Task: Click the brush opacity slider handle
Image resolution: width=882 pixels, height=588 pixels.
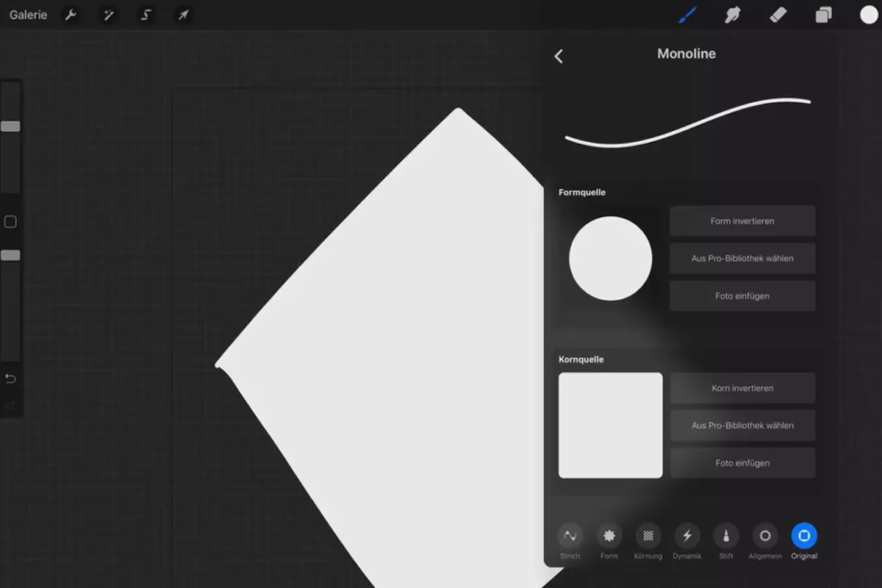Action: [x=10, y=255]
